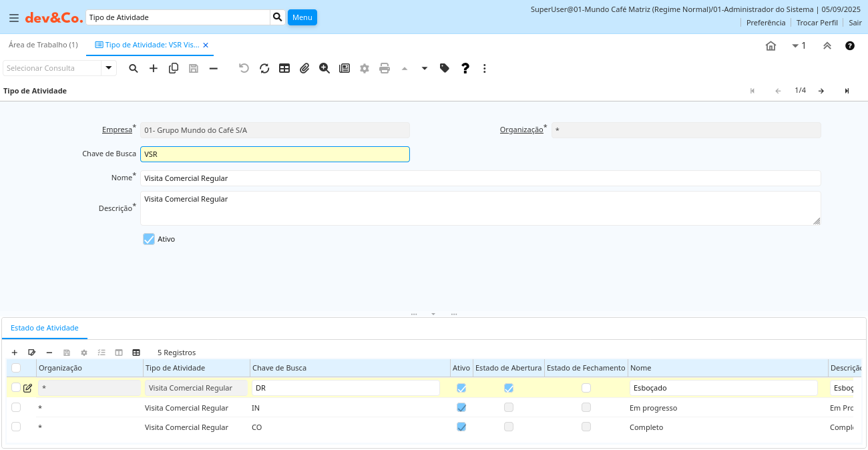Screen dimensions: 868x450
Task: Select the row checkbox for Em progresso
Action: point(16,408)
